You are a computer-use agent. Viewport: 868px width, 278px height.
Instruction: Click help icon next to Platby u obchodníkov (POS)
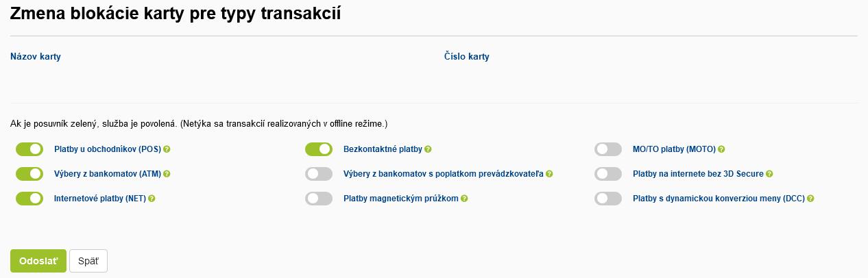click(167, 149)
